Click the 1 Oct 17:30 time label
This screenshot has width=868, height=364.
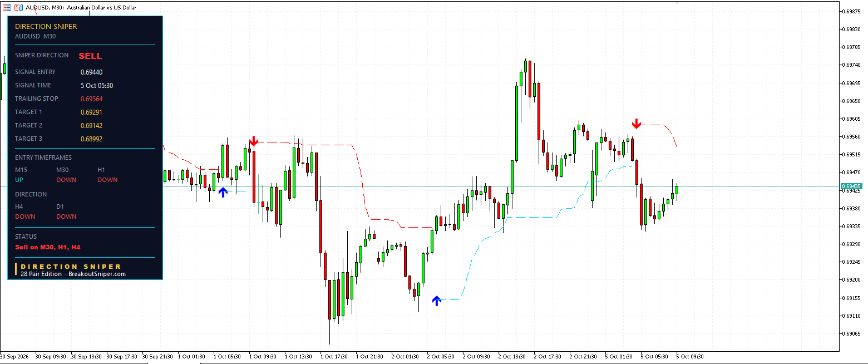coord(334,356)
